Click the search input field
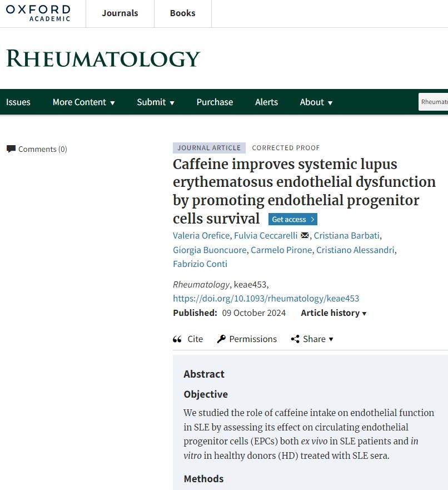Screen dimensions: 448x490 coord(434,102)
